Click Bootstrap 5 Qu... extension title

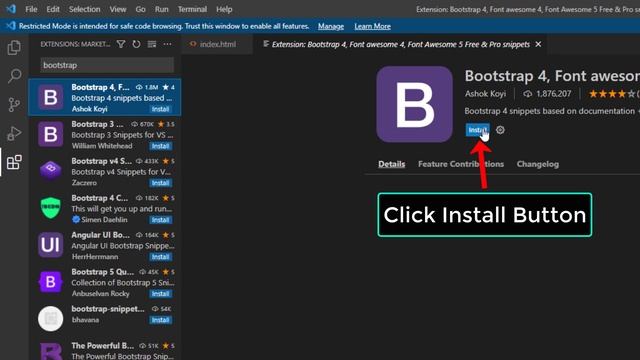tap(102, 272)
